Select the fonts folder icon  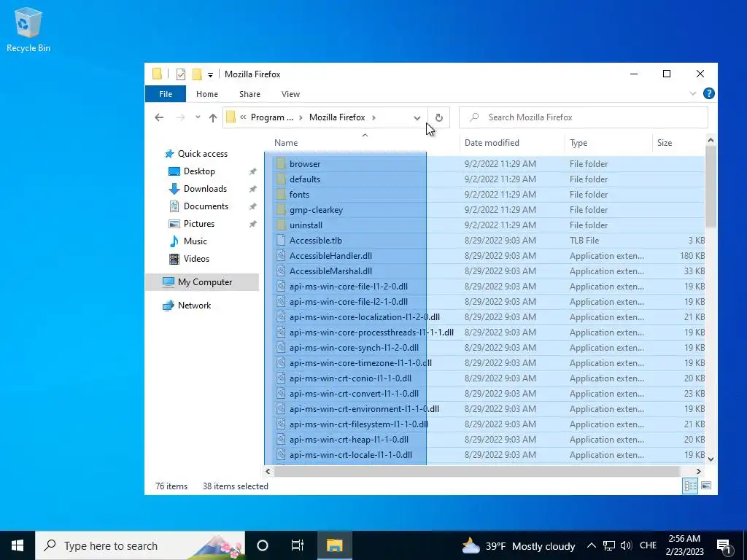pyautogui.click(x=281, y=194)
